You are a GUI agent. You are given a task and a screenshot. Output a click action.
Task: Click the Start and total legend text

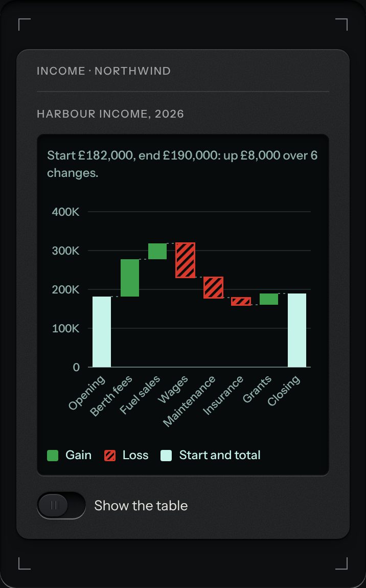220,455
